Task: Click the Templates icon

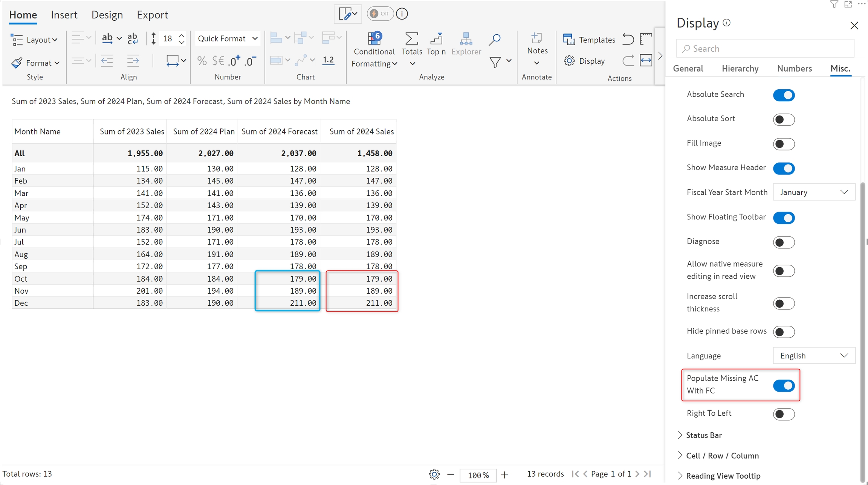Action: point(569,40)
